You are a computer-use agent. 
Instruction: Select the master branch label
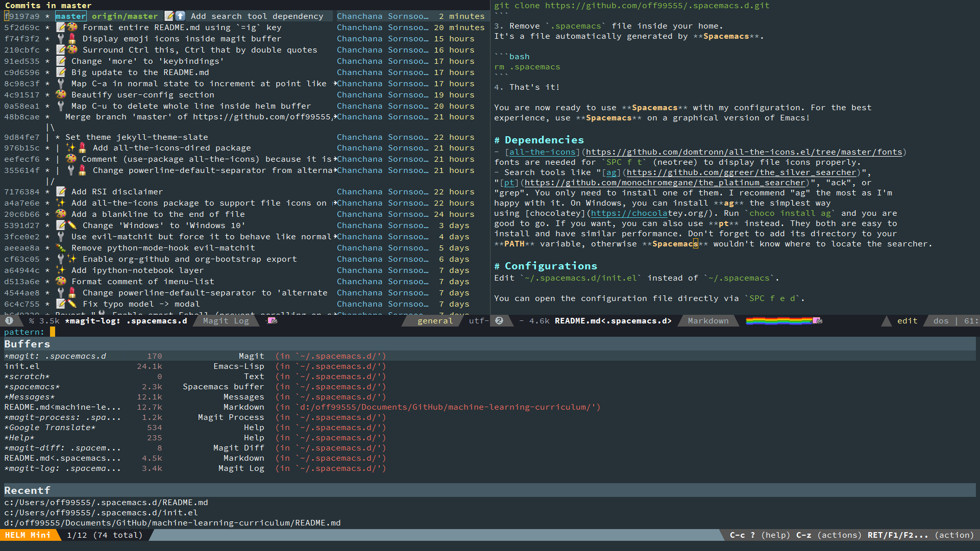70,16
